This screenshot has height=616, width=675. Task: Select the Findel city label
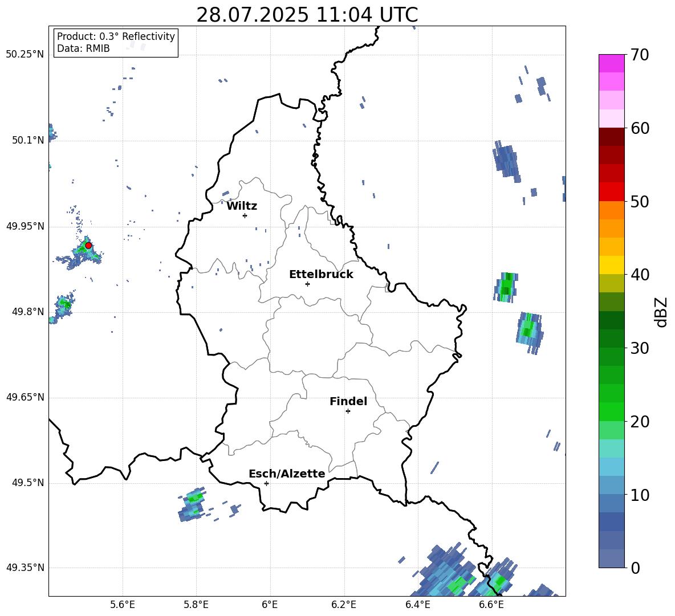(348, 401)
